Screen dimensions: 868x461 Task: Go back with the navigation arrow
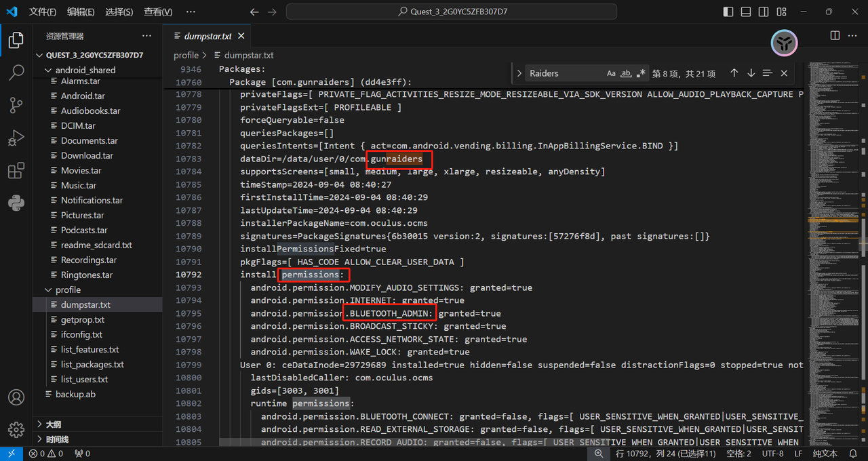point(254,12)
